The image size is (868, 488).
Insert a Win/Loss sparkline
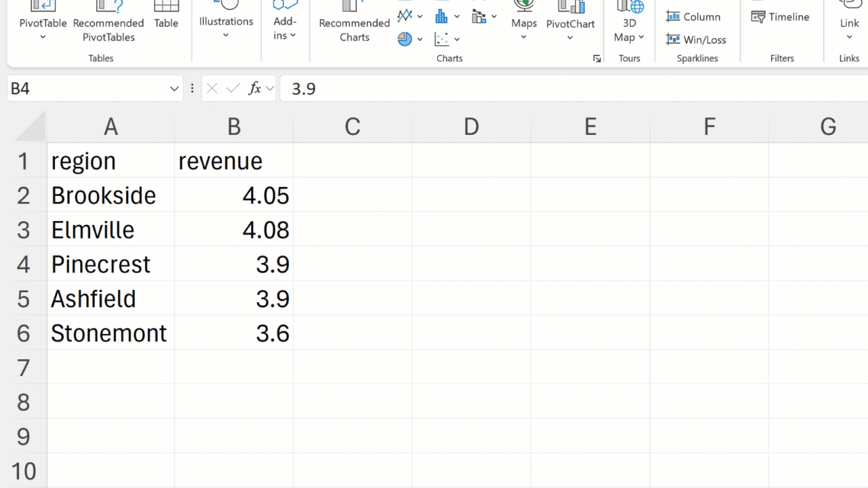(x=696, y=40)
